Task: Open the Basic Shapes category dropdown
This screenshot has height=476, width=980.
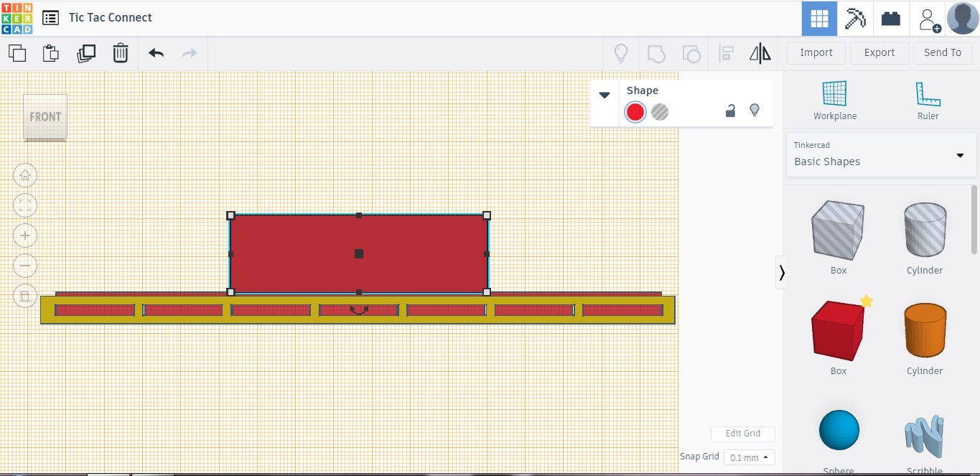Action: click(x=881, y=154)
